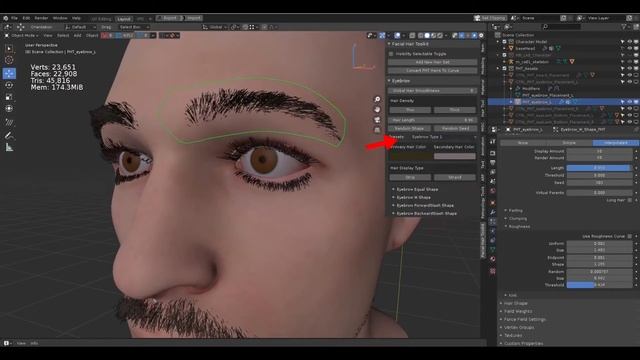The image size is (640, 360).
Task: Select the Interpolated children tab
Action: (x=616, y=143)
